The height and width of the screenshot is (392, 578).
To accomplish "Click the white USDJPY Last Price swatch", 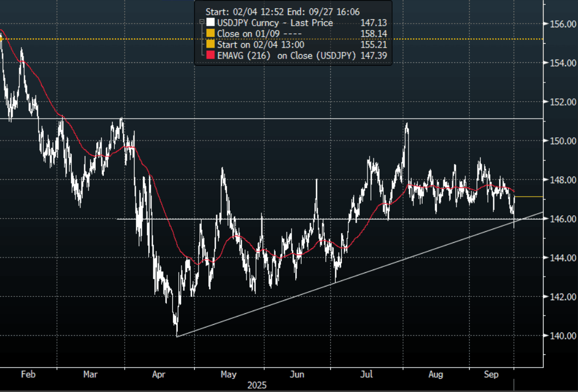I will 211,23.
